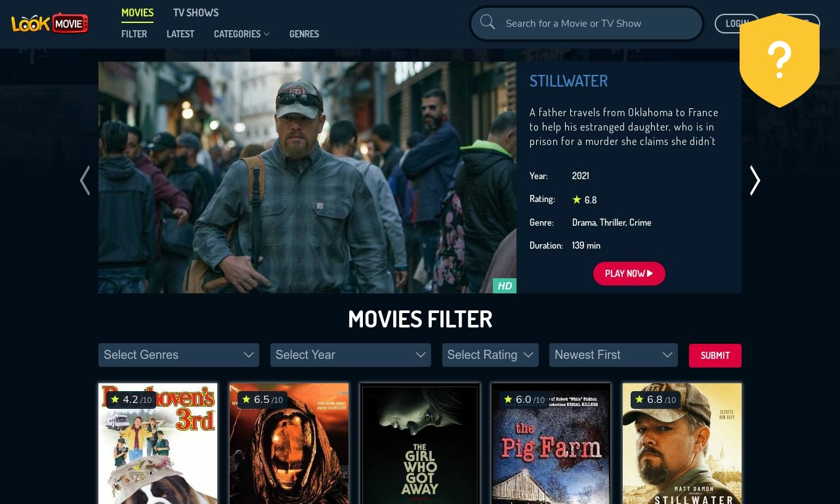
Task: Click the search magnifier icon
Action: click(x=487, y=22)
